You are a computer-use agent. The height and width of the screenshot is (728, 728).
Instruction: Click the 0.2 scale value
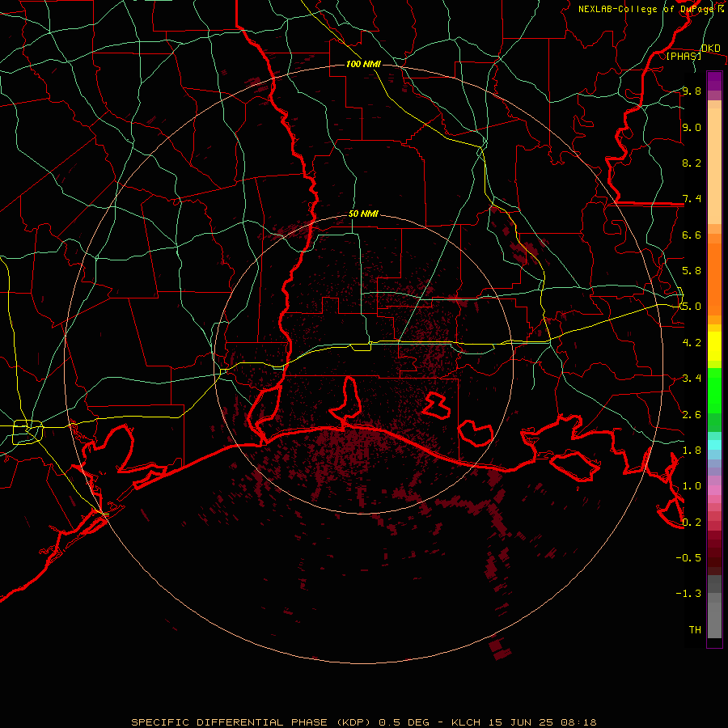click(x=692, y=523)
